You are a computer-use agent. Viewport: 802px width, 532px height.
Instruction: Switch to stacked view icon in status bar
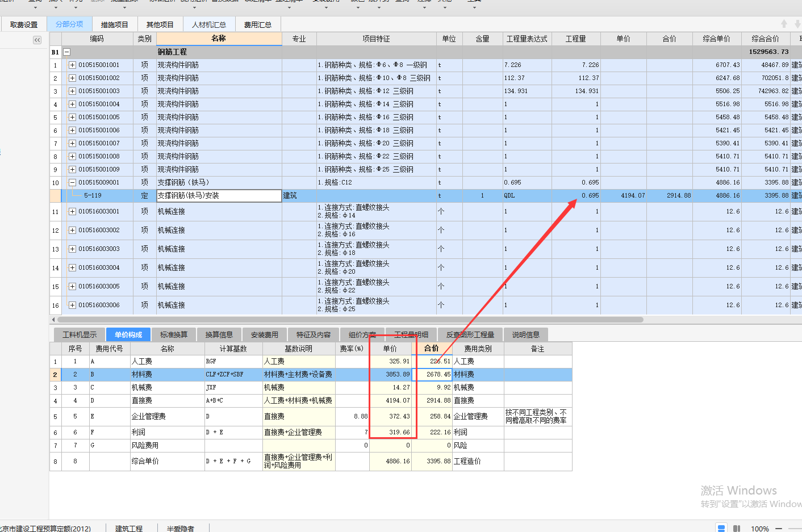click(721, 528)
